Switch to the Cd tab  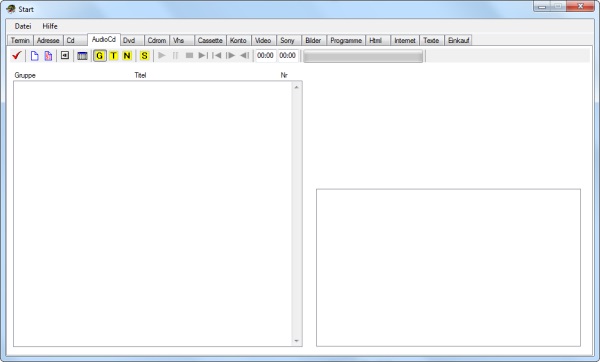[75, 40]
